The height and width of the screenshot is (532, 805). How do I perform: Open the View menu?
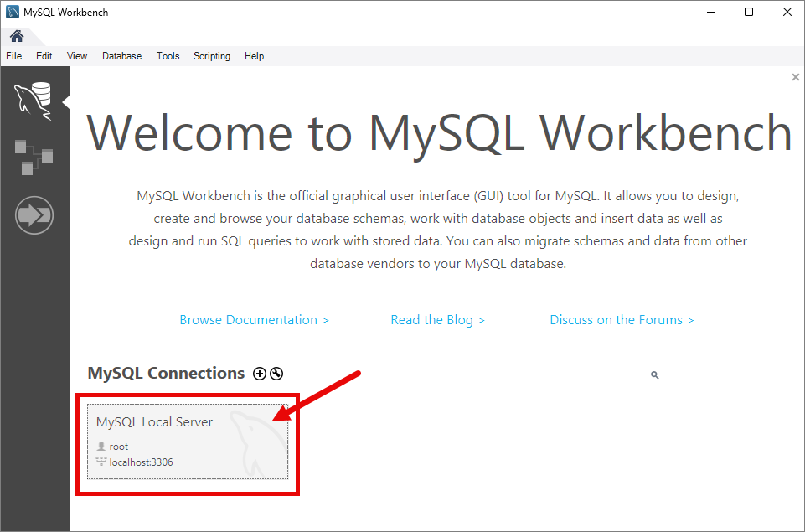[76, 56]
